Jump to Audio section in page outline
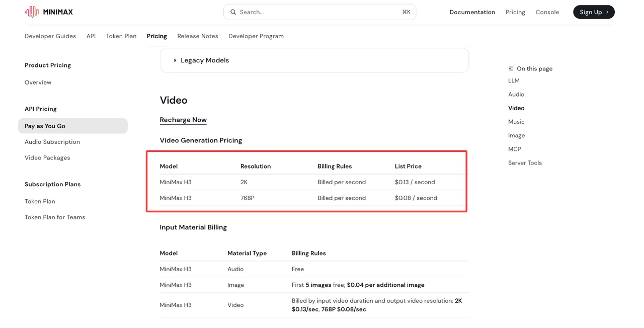The image size is (644, 328). (x=516, y=94)
